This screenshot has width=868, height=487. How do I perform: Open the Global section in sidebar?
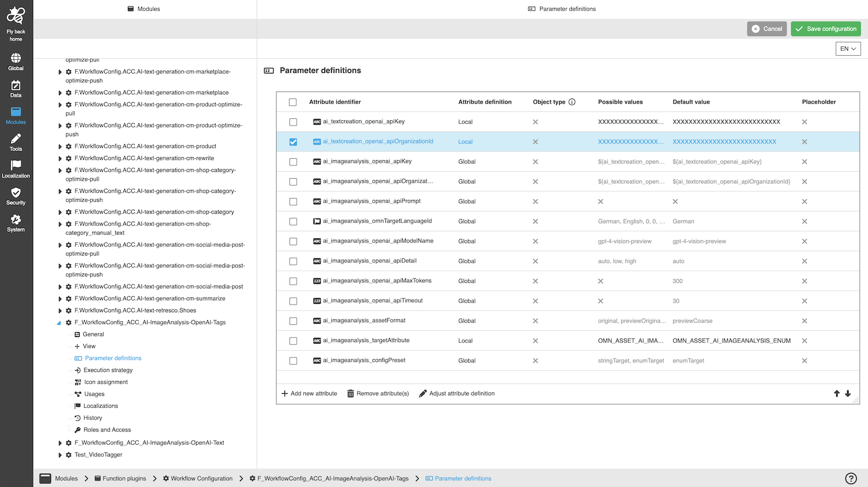tap(16, 58)
